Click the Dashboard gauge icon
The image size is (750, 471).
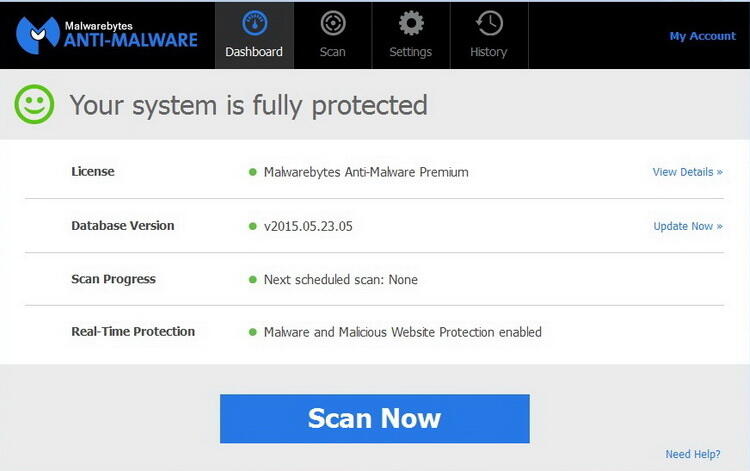point(254,23)
